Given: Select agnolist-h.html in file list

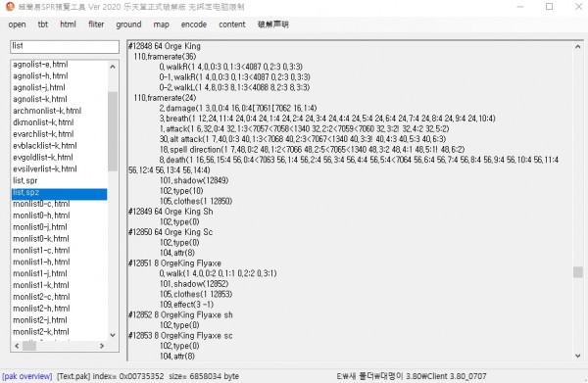Looking at the screenshot, I should 40,76.
